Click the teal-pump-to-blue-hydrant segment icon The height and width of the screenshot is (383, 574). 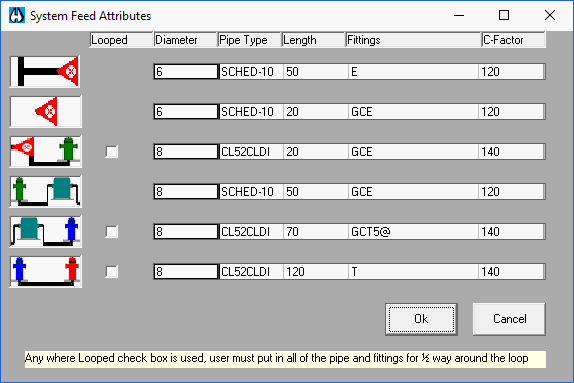click(46, 231)
